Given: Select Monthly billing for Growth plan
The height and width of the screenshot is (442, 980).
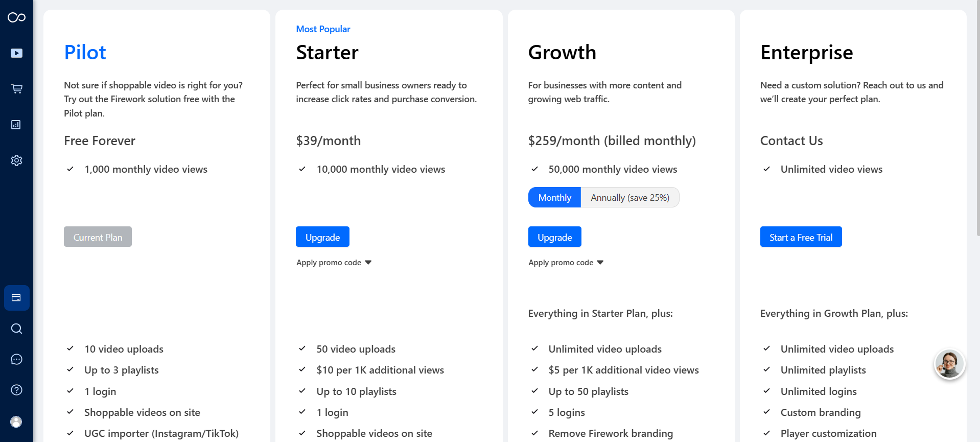Looking at the screenshot, I should (554, 197).
